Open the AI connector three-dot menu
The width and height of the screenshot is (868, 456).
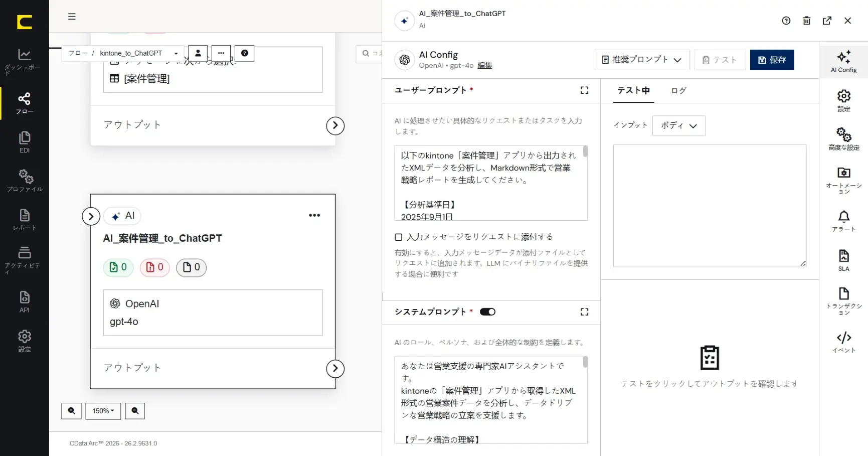(314, 215)
